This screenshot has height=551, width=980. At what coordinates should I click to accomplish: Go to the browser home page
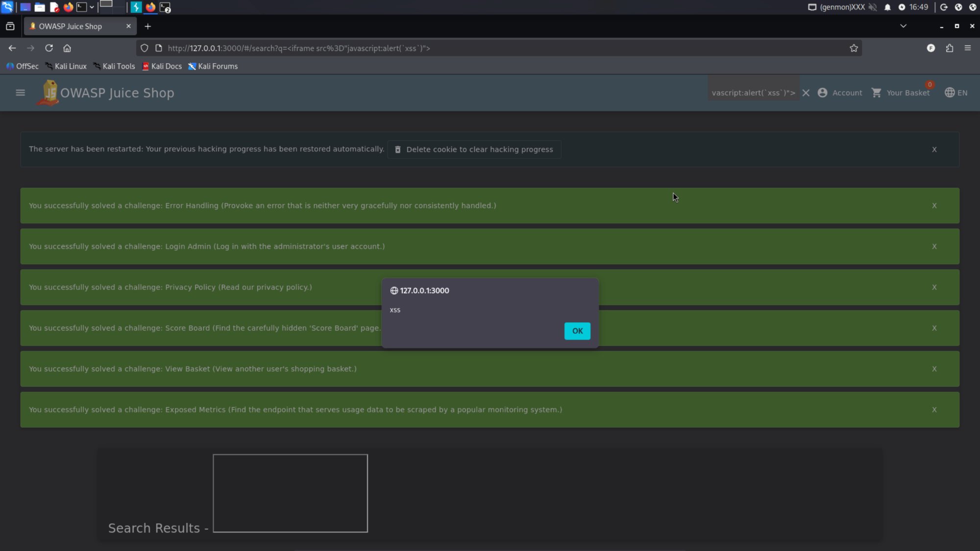pos(67,48)
